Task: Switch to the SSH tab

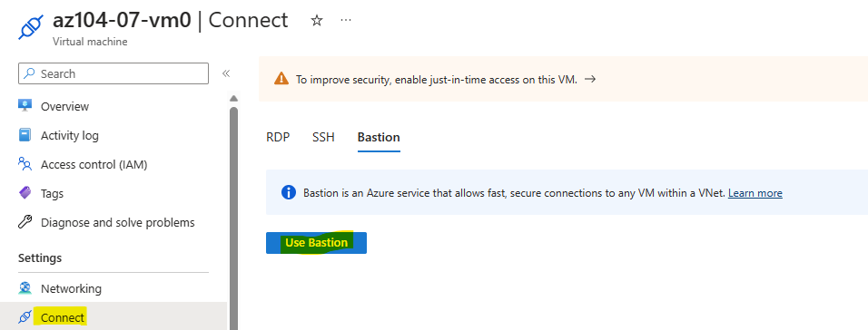Action: click(323, 137)
